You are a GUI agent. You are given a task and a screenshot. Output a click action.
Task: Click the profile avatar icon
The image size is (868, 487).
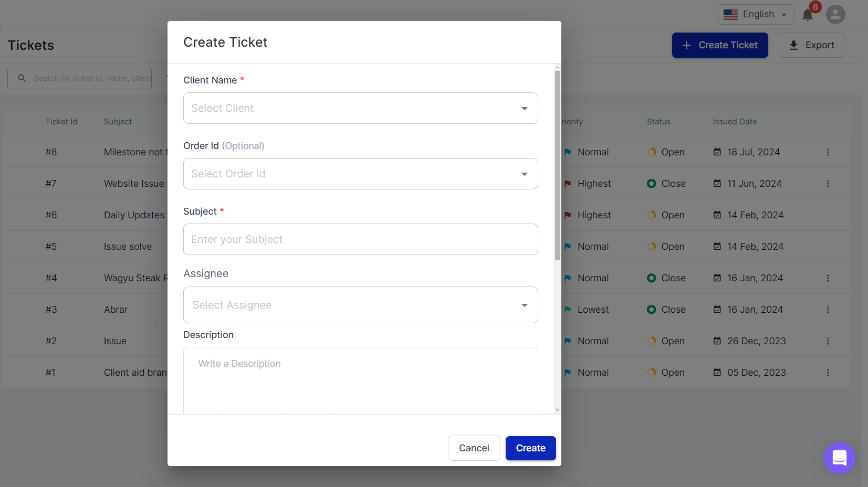point(835,15)
